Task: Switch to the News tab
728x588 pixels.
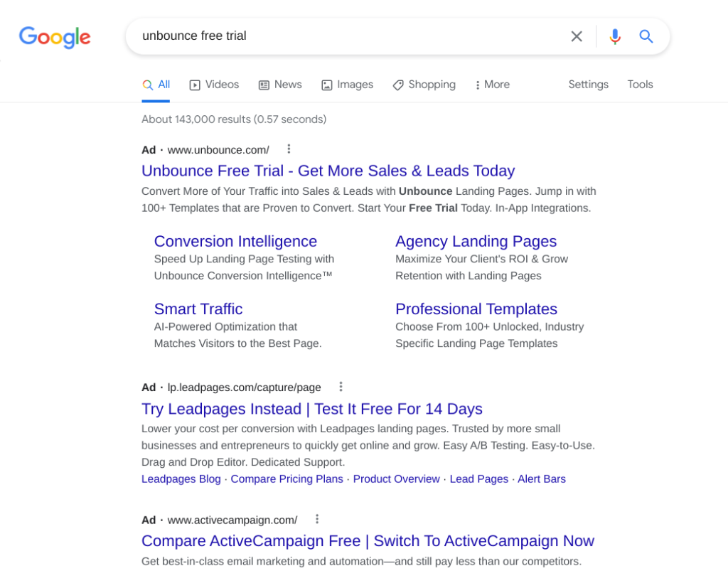Action: click(280, 85)
